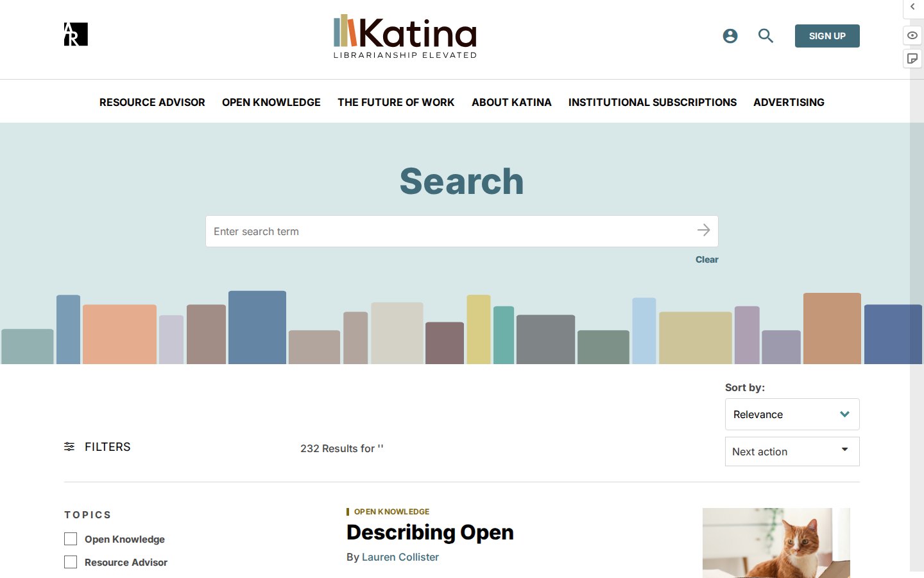Open the Open Knowledge navigation menu
This screenshot has width=924, height=578.
tap(271, 102)
